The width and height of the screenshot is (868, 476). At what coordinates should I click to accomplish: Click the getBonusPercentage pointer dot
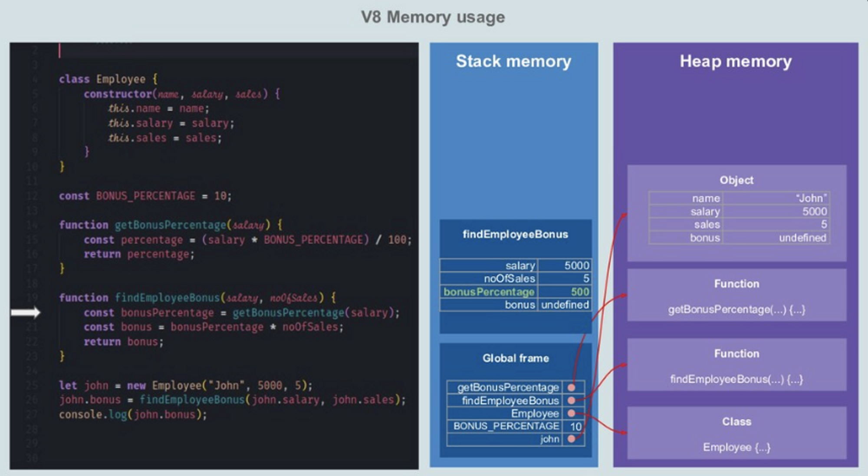[x=572, y=387]
